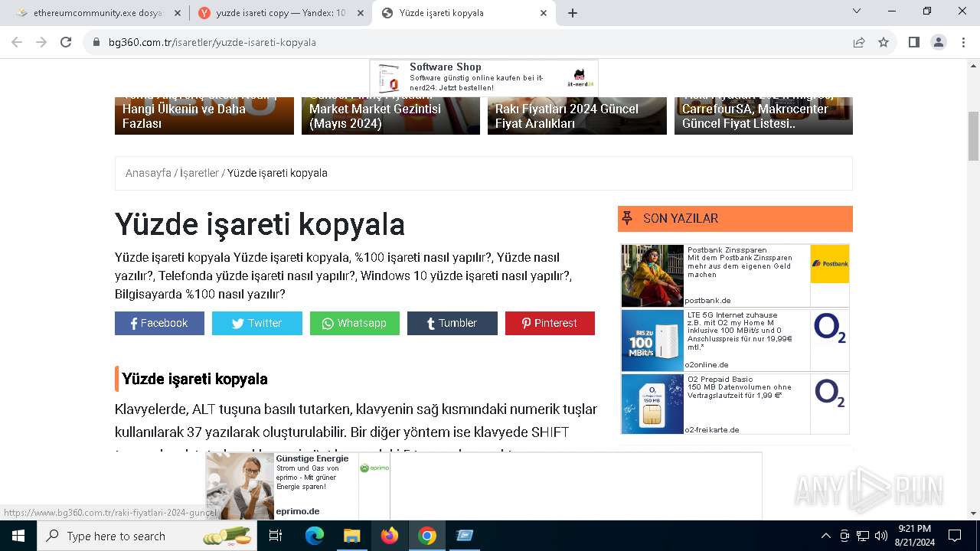Image resolution: width=980 pixels, height=551 pixels.
Task: Click the Type here to search box
Action: (x=148, y=536)
